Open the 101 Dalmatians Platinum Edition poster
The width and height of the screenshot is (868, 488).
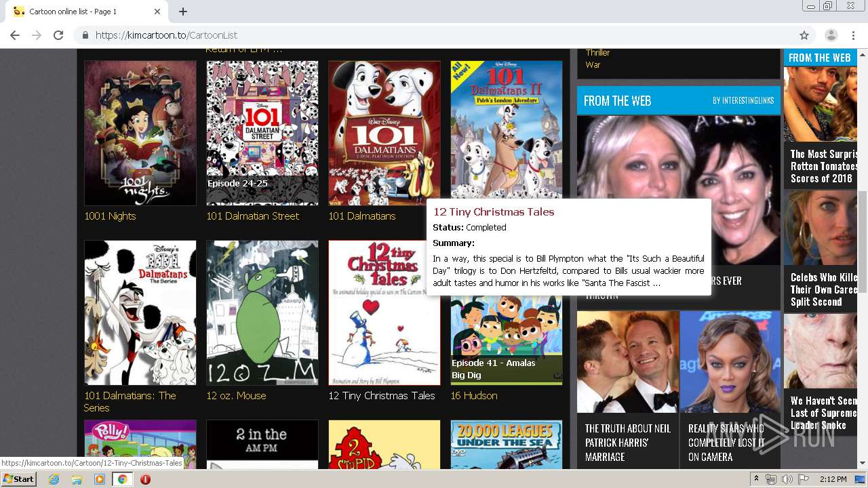coord(384,133)
